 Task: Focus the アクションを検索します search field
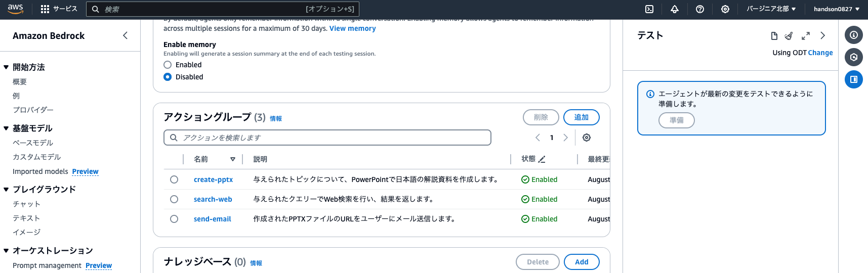pos(327,138)
